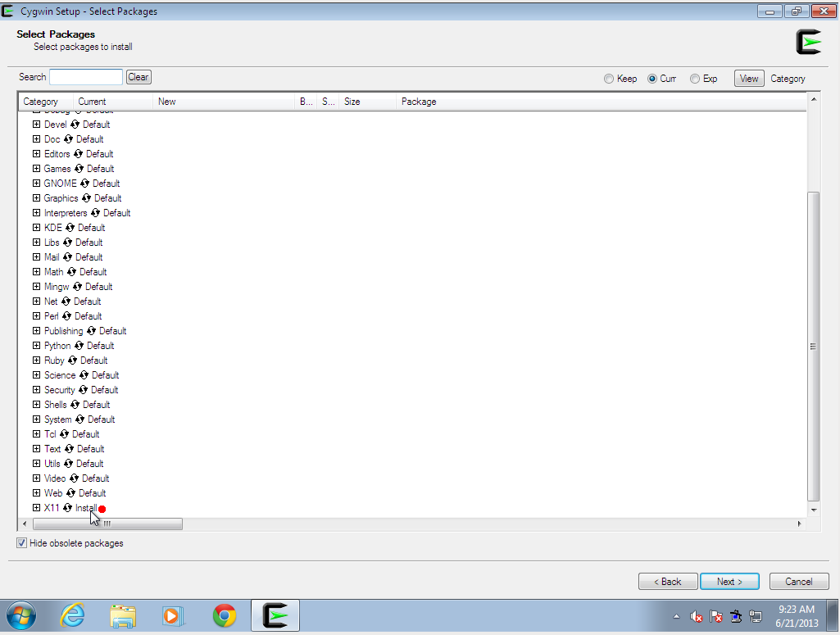Expand the GNOME category

tap(36, 183)
